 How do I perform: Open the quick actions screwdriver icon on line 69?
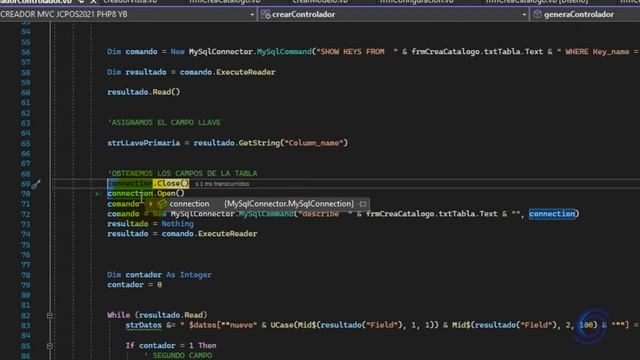[36, 184]
